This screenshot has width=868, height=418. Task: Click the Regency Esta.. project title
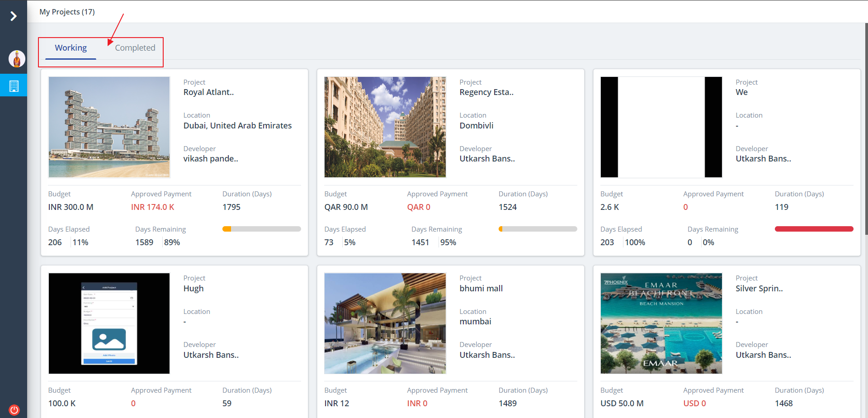tap(486, 92)
